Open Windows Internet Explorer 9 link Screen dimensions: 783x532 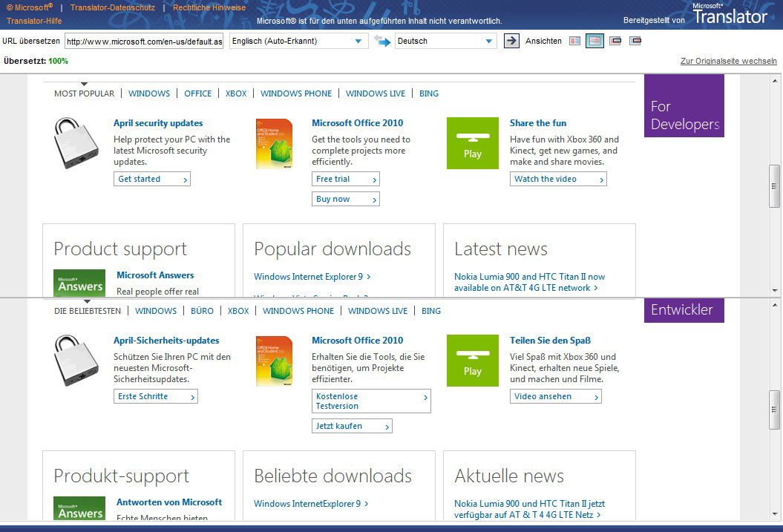[x=312, y=277]
